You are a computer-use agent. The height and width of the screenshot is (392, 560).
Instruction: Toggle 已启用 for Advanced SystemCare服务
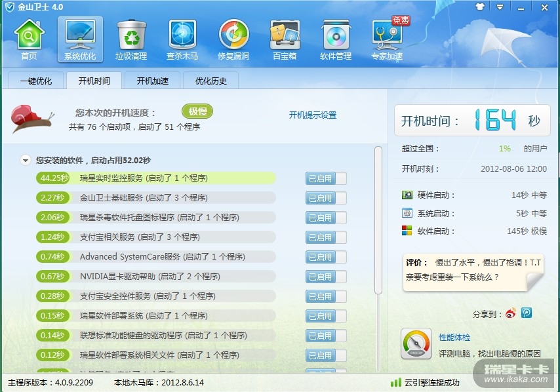326,257
